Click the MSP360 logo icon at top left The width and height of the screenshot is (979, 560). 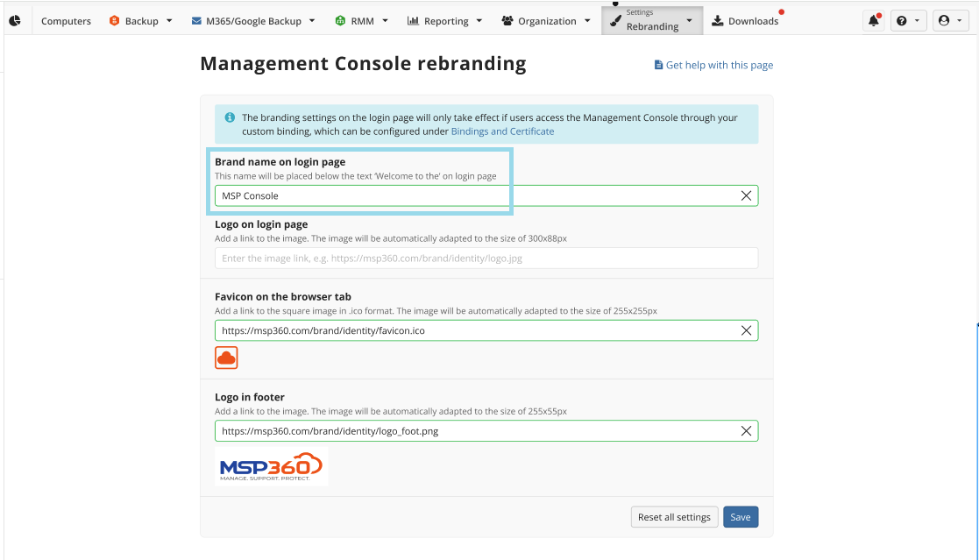[15, 21]
